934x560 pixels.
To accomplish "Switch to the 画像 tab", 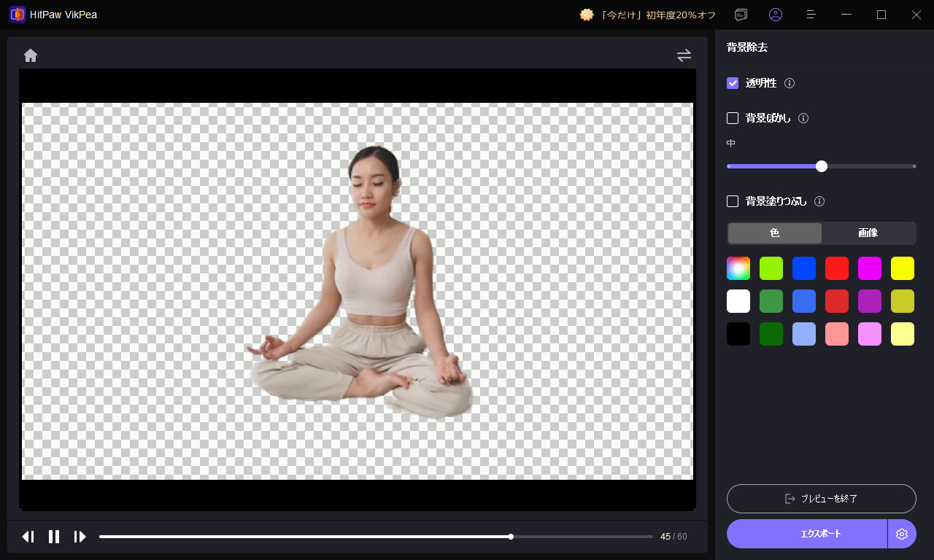I will tap(869, 233).
